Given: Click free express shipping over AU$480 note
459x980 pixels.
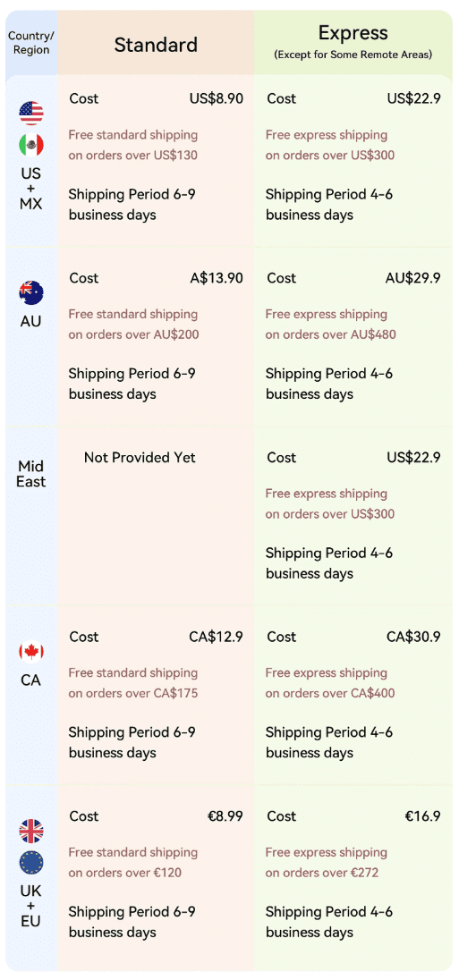Looking at the screenshot, I should pyautogui.click(x=330, y=325).
